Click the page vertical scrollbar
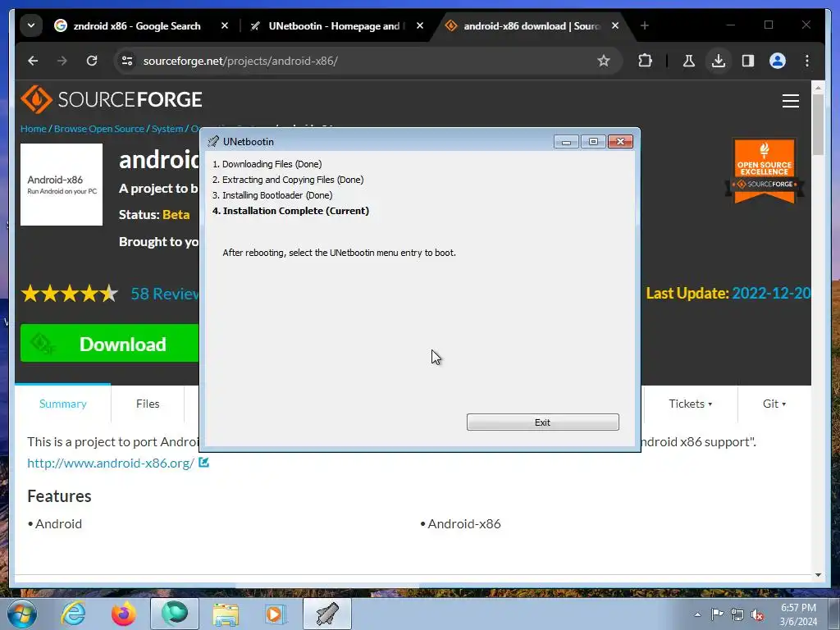Viewport: 840px width, 630px height. pos(818,125)
